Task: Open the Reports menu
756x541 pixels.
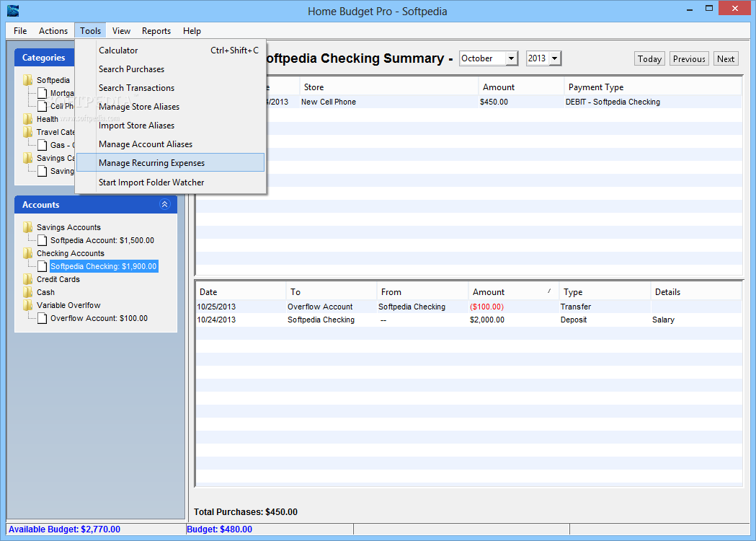Action: (x=156, y=31)
